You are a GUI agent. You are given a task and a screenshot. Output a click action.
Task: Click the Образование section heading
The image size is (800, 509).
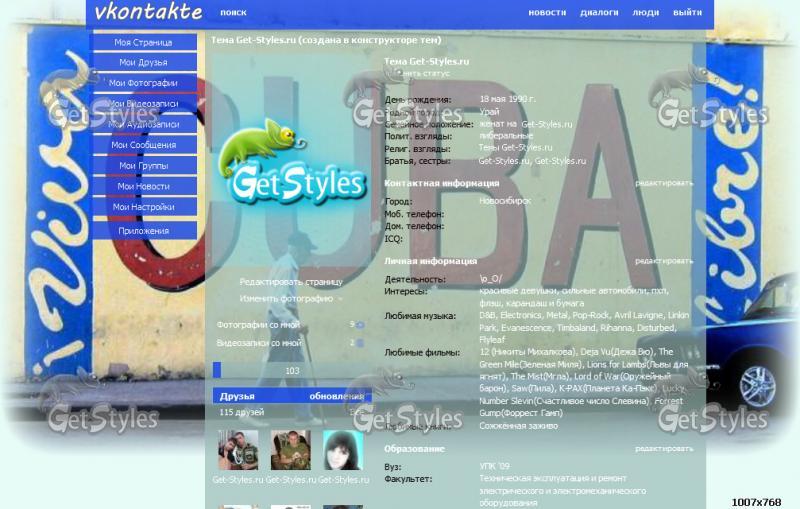[414, 449]
